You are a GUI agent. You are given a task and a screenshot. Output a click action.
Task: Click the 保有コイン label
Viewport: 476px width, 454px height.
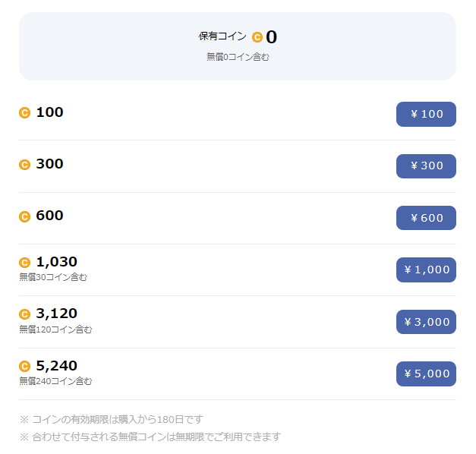tap(222, 36)
